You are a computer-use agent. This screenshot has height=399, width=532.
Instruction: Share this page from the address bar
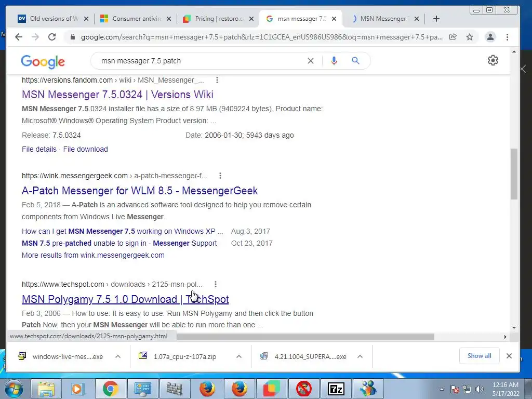(x=453, y=37)
